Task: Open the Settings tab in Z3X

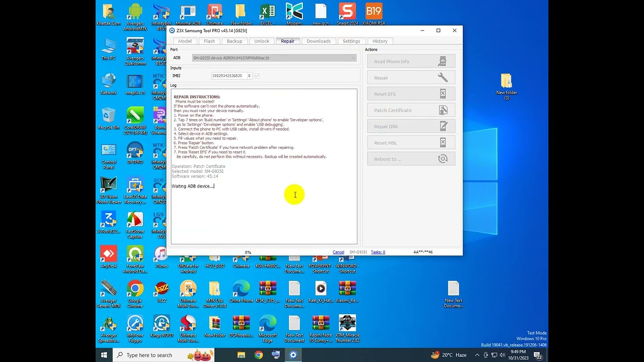Action: [x=351, y=41]
